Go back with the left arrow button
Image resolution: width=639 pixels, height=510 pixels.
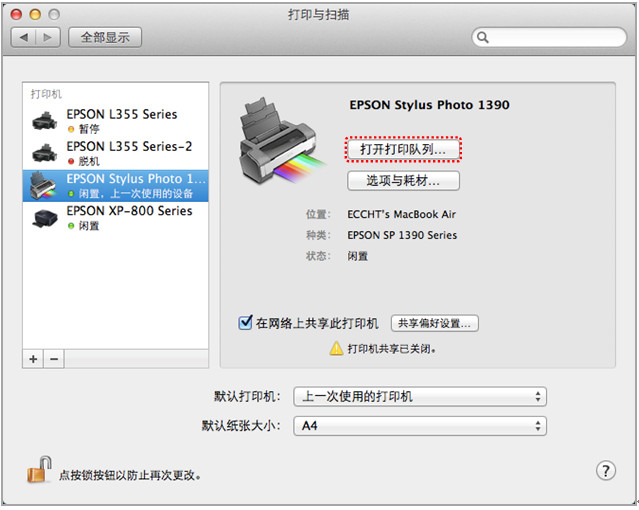tap(24, 38)
